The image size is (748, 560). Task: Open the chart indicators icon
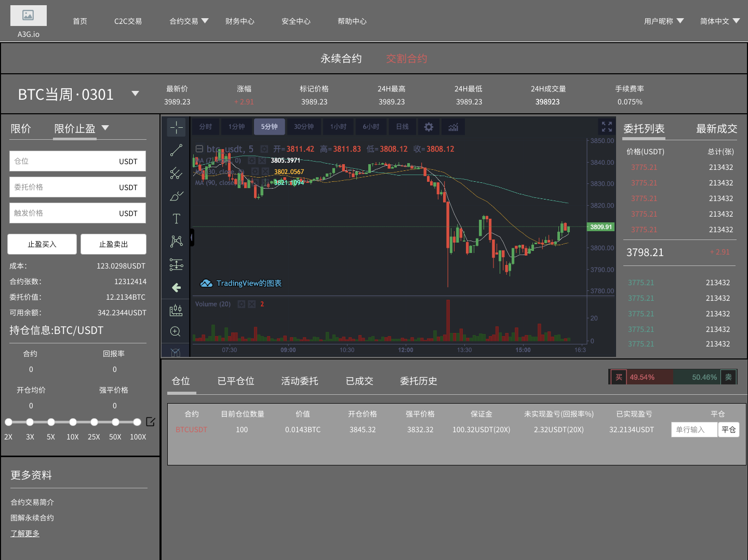pos(453,127)
